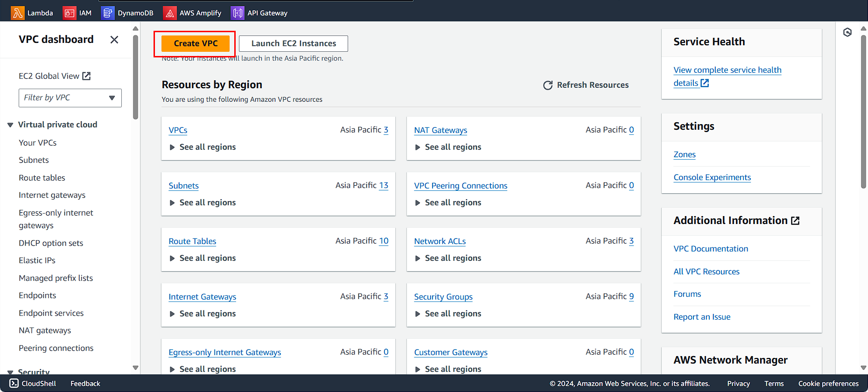Expand See all regions under Subnets
868x392 pixels.
[x=203, y=203]
